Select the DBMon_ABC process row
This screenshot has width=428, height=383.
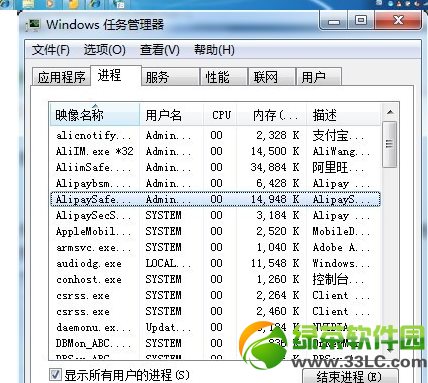[215, 343]
